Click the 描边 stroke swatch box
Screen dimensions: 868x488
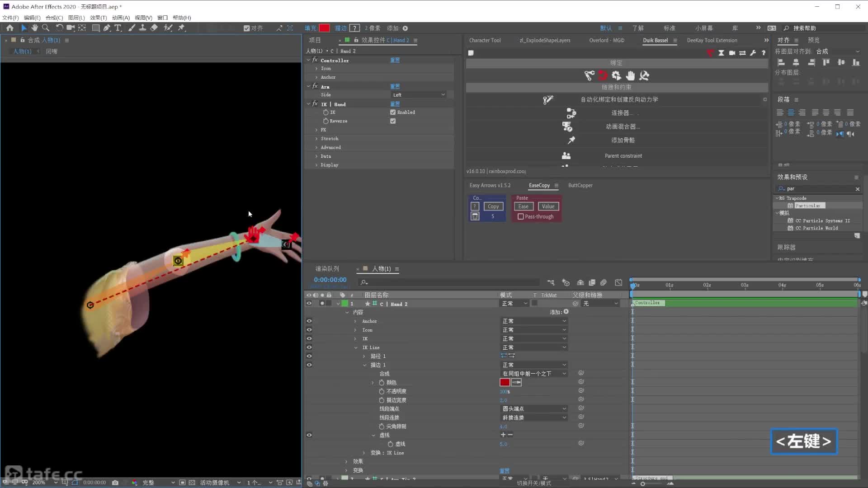pos(355,28)
